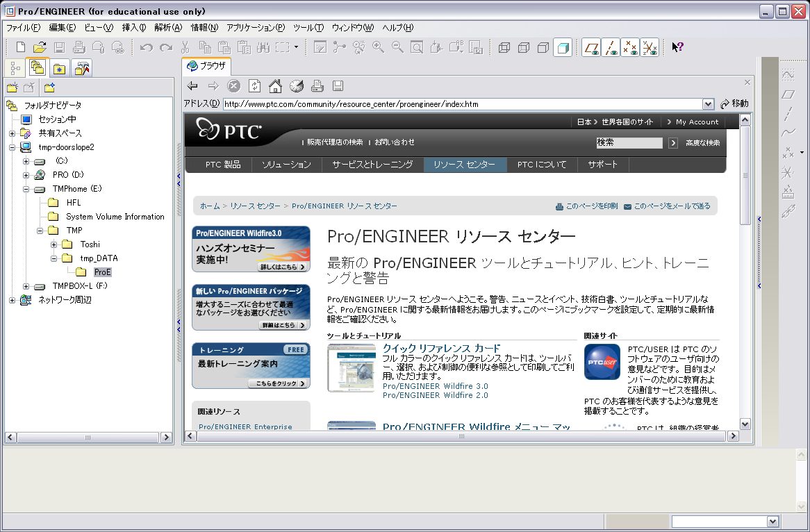
Task: Open the ファイル(F) menu
Action: pos(23,28)
